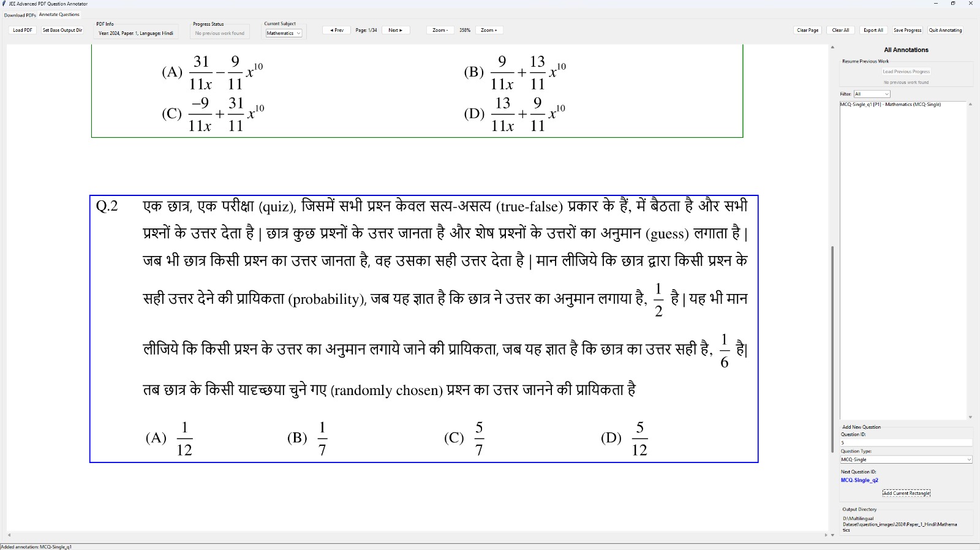Expand the Question Type dropdown
Image resolution: width=980 pixels, height=550 pixels.
click(906, 459)
